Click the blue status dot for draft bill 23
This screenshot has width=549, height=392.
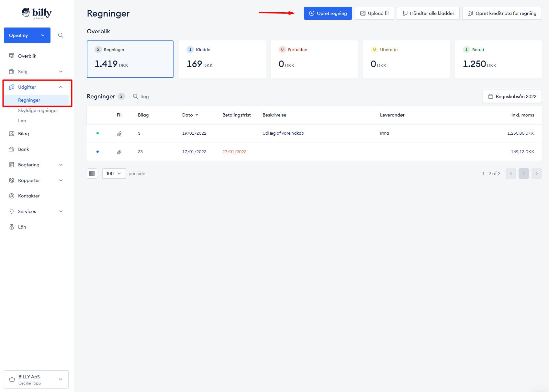pyautogui.click(x=97, y=151)
